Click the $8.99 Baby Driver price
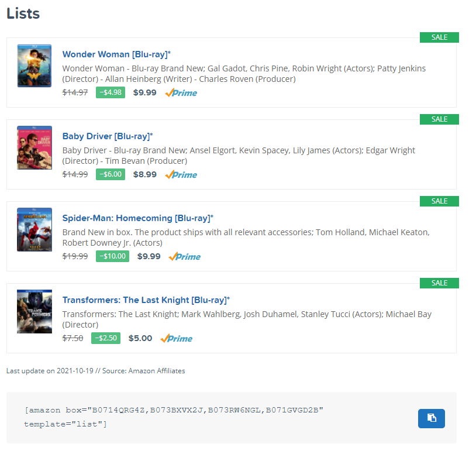 pos(145,174)
